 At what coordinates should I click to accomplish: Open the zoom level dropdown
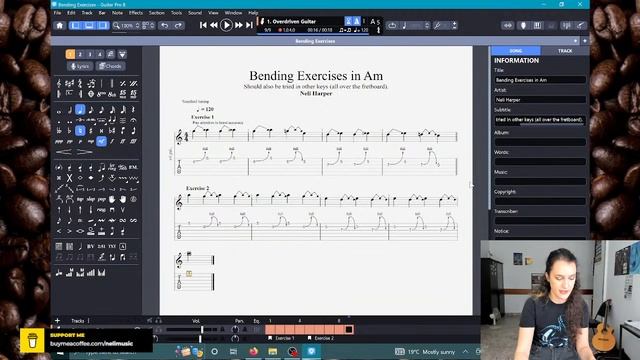[127, 25]
